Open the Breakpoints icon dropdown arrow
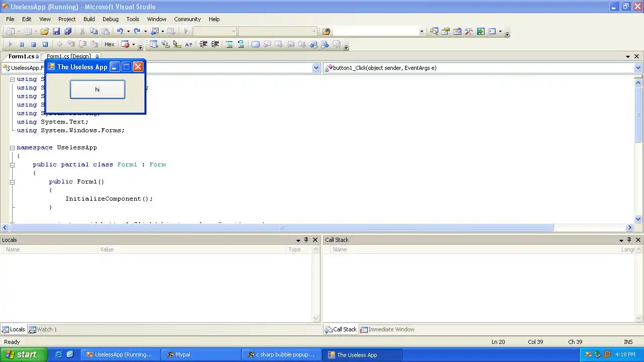The width and height of the screenshot is (644, 362). pos(133,44)
